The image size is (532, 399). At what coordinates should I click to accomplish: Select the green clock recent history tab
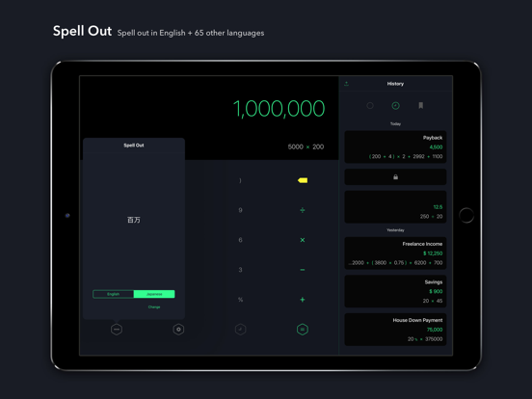[x=395, y=105]
